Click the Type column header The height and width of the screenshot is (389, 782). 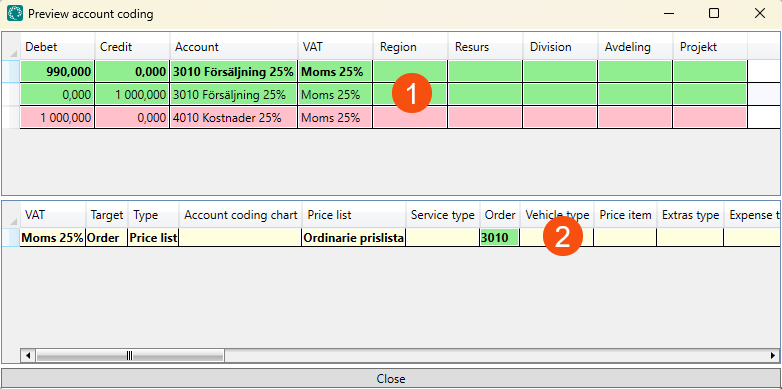(x=153, y=215)
